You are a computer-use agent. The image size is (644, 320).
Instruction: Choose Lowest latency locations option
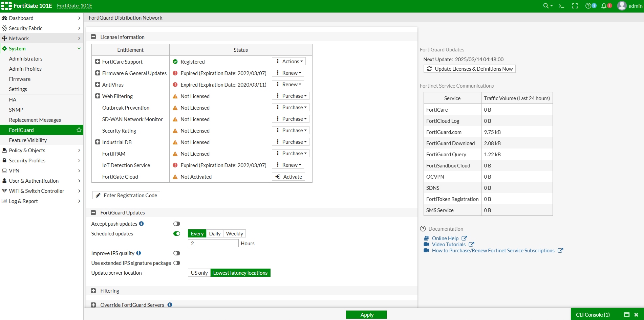click(x=240, y=273)
